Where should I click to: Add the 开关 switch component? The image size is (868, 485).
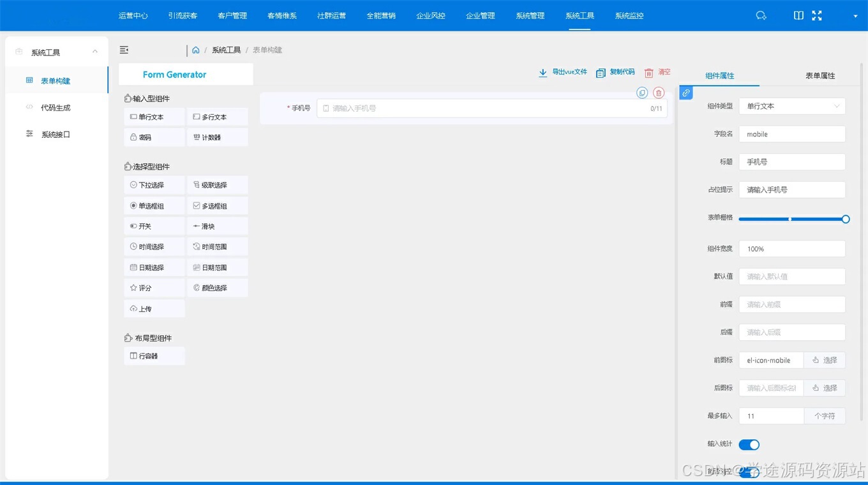pyautogui.click(x=154, y=227)
